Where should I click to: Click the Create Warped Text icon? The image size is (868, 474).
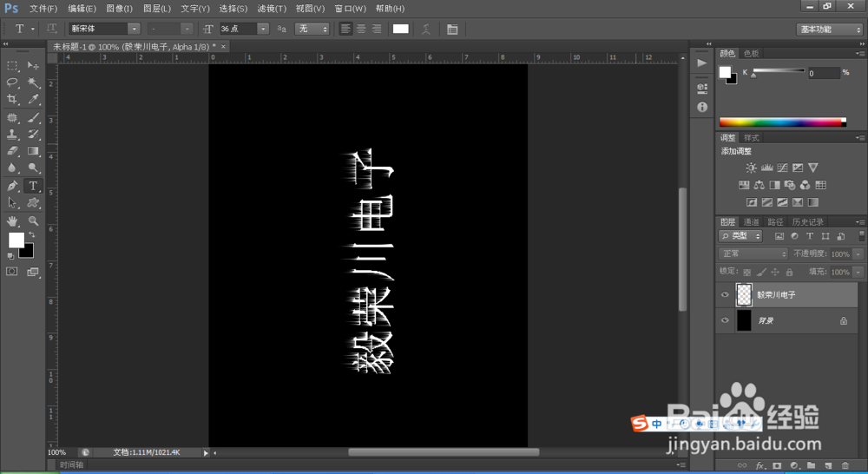(425, 29)
